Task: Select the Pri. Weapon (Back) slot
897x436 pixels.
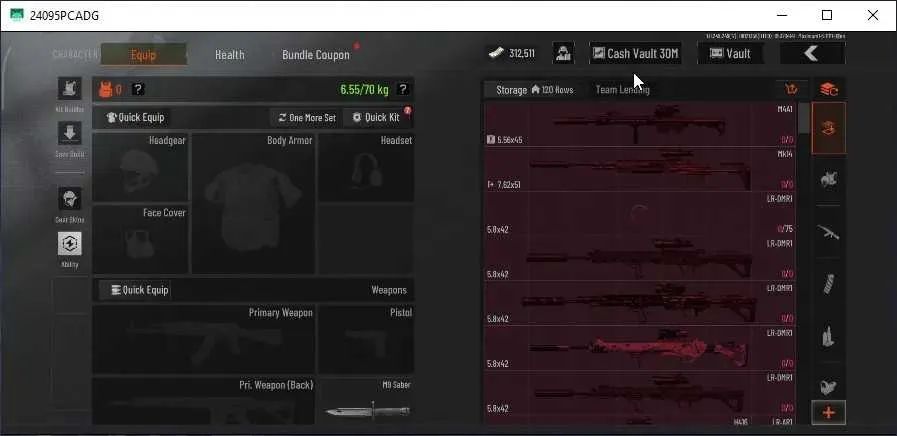Action: click(204, 401)
